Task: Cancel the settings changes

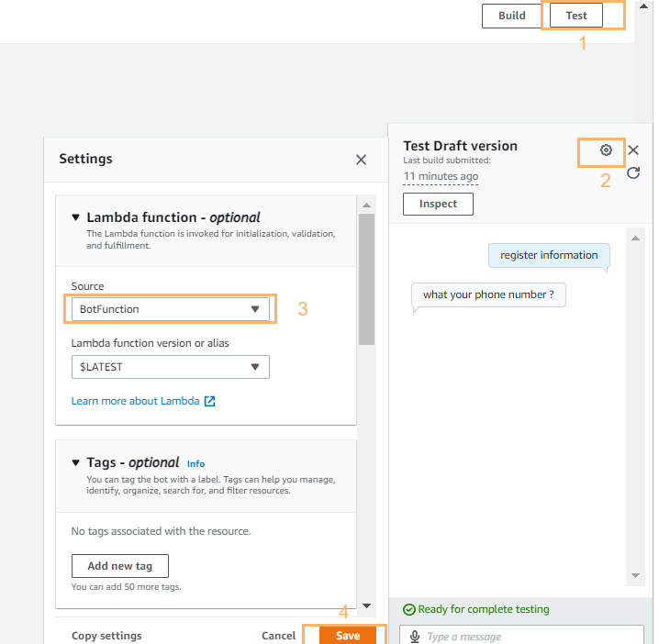Action: click(x=279, y=636)
